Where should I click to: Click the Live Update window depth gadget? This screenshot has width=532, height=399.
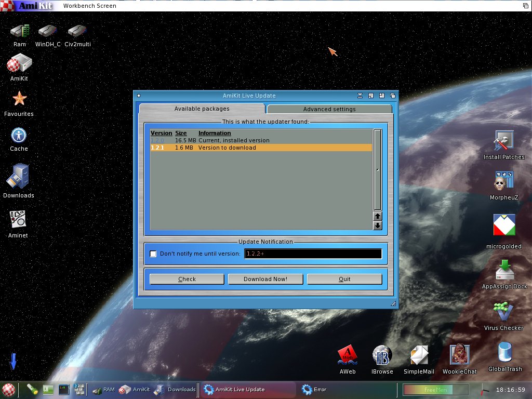point(393,96)
